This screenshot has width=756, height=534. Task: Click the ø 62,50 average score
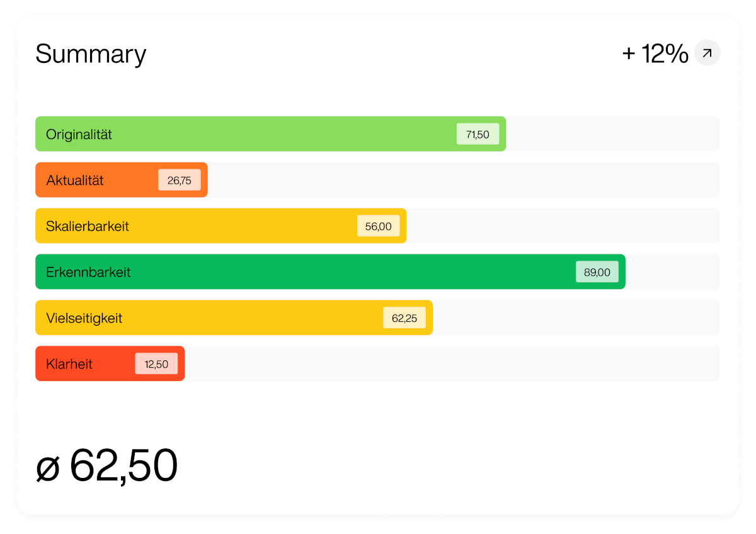[x=106, y=466]
